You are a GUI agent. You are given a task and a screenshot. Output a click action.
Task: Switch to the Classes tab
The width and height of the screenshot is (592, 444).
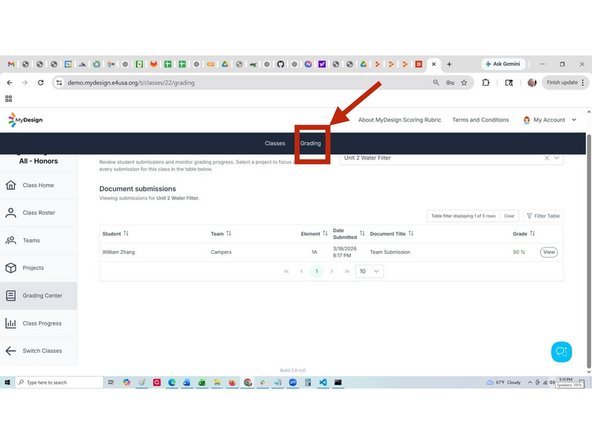275,143
